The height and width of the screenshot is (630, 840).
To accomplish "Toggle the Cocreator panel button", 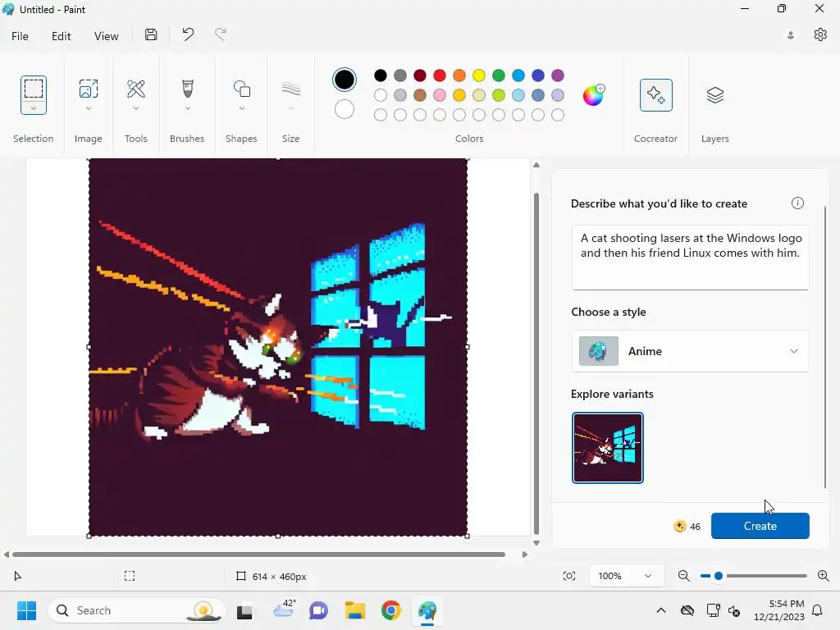I will [x=655, y=95].
